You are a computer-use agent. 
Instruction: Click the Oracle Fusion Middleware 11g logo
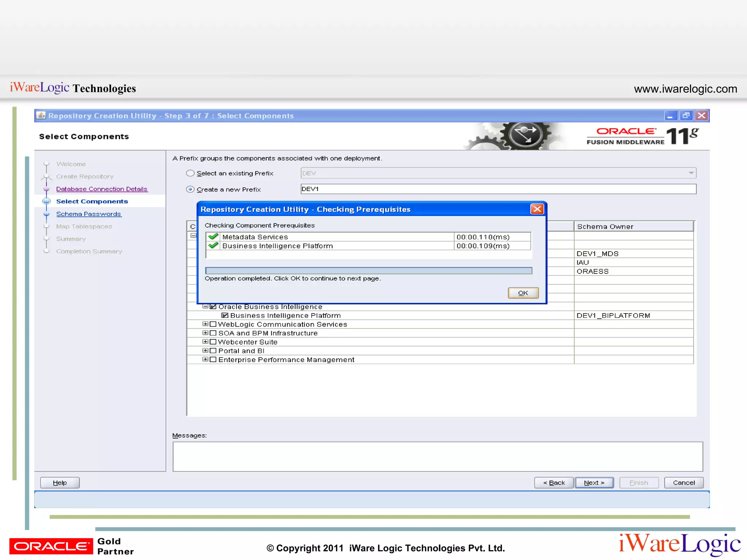(642, 136)
